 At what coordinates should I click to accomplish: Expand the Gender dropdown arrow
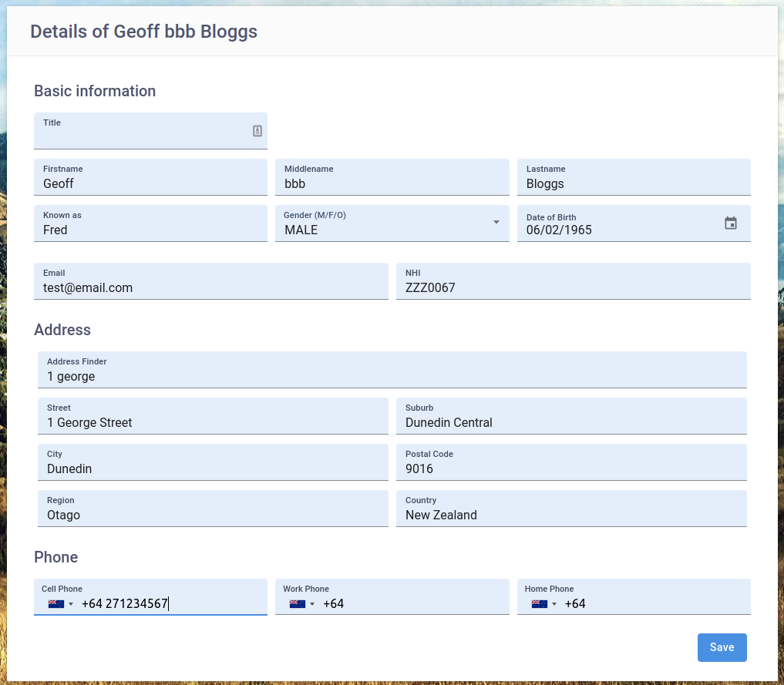tap(496, 223)
